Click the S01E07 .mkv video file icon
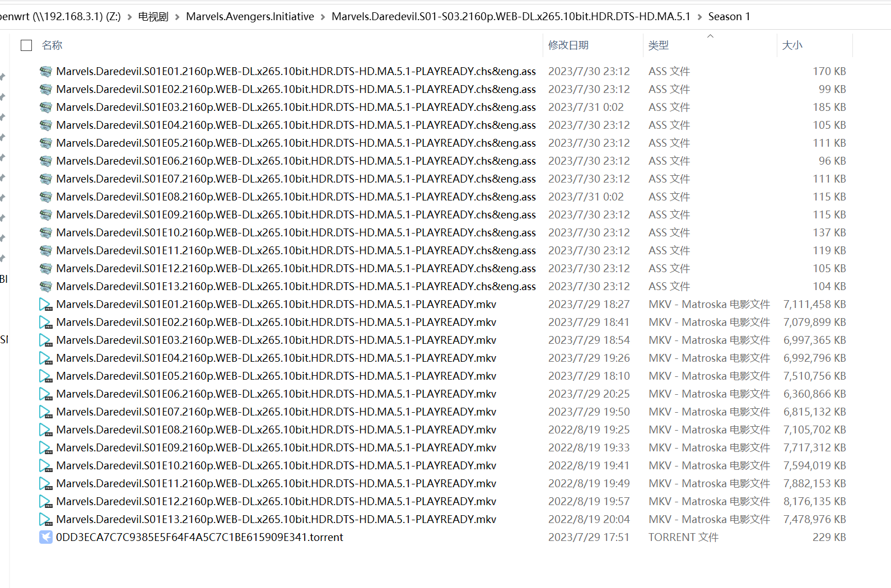This screenshot has height=588, width=891. (x=46, y=412)
